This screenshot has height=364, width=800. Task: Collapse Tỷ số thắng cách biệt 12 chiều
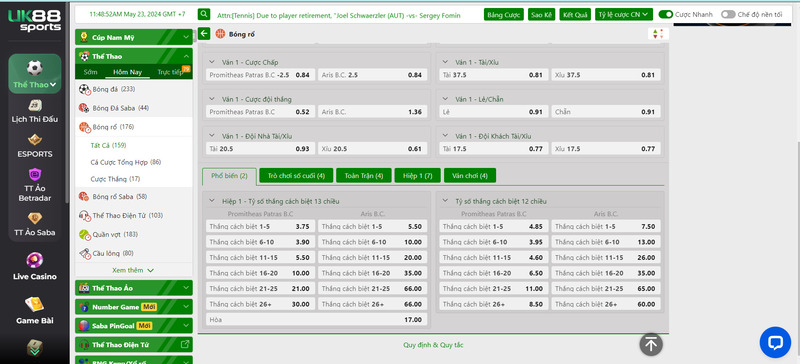(445, 201)
